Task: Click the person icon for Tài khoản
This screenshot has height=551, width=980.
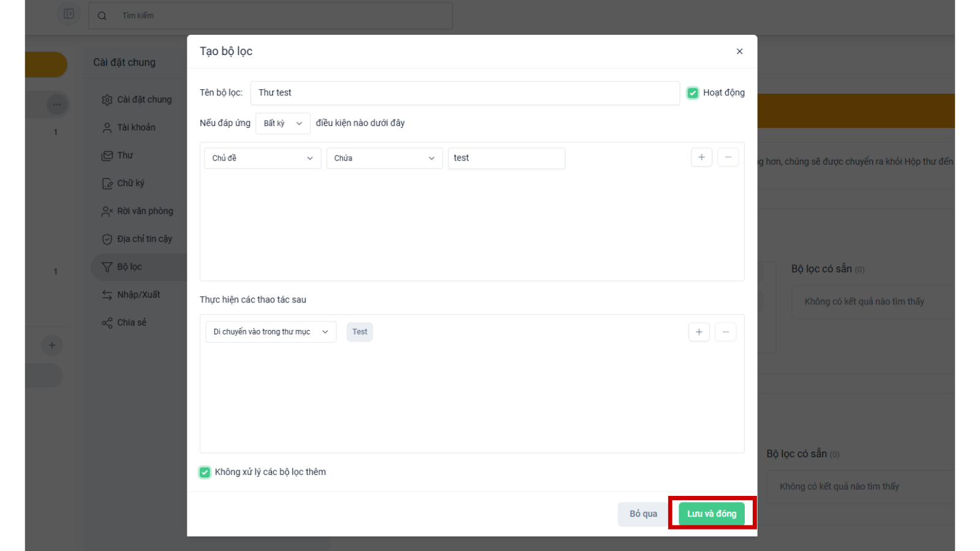Action: click(x=107, y=127)
